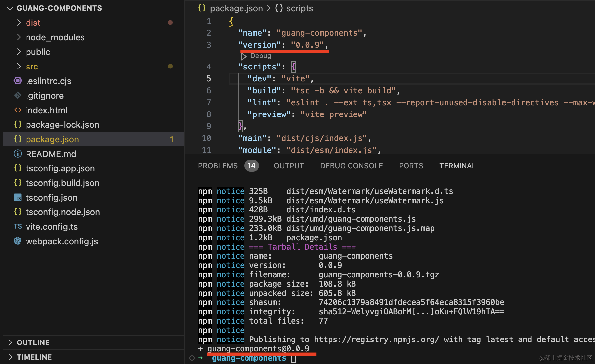Click the terminal input cursor after guang-components prompt
The image size is (595, 364).
point(293,358)
